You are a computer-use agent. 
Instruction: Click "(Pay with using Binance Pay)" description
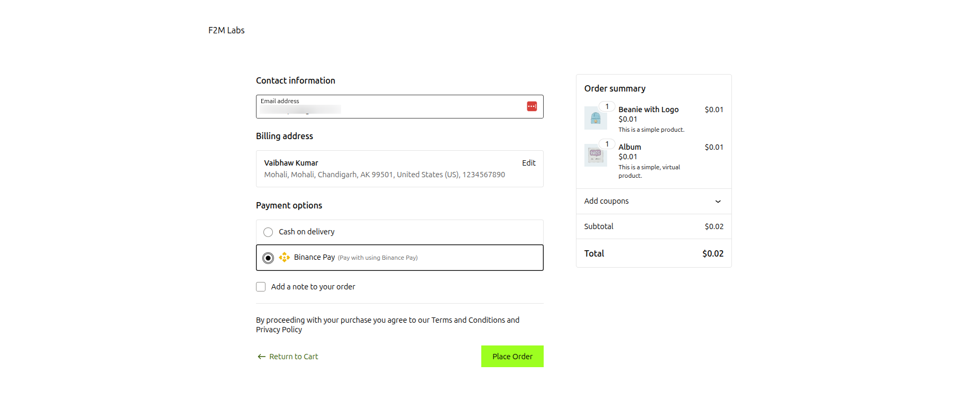(378, 258)
